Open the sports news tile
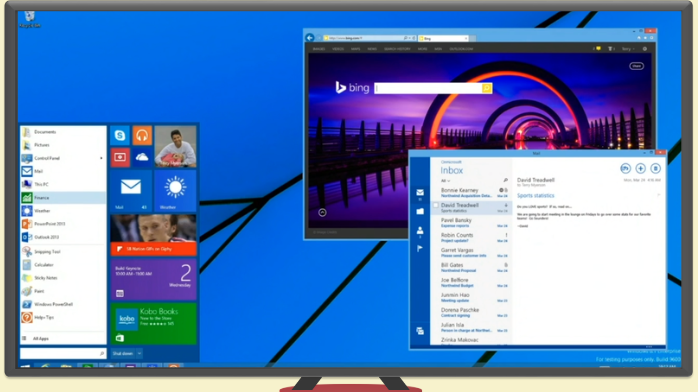Image resolution: width=698 pixels, height=392 pixels. (x=154, y=235)
